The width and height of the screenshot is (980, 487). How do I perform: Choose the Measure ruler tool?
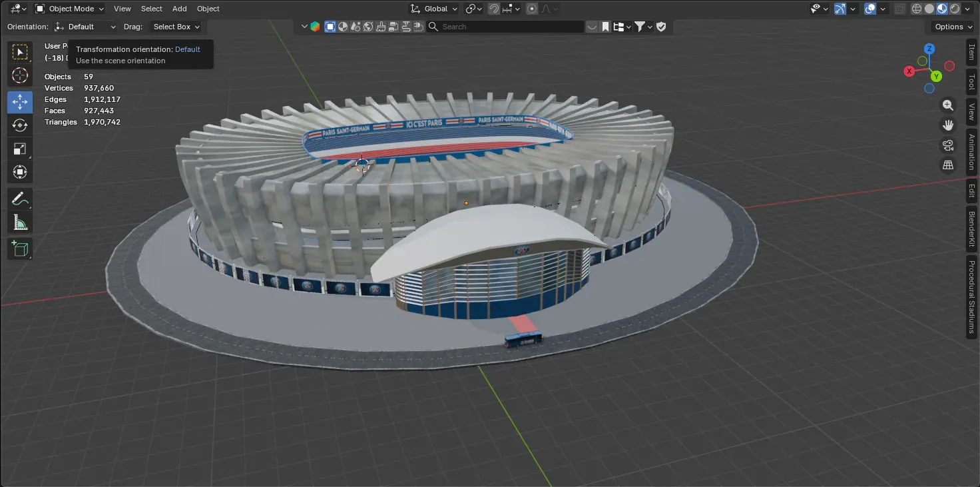(x=20, y=222)
